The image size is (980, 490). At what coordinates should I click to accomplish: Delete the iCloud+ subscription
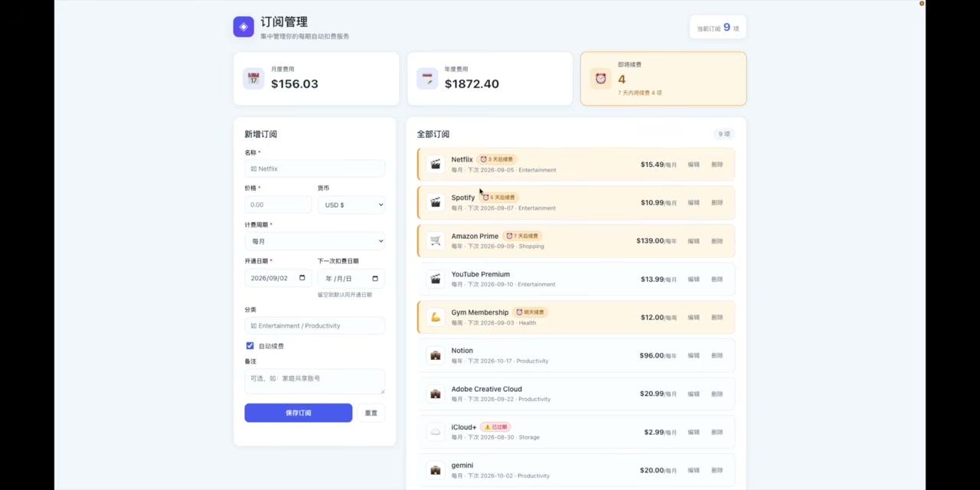tap(717, 433)
